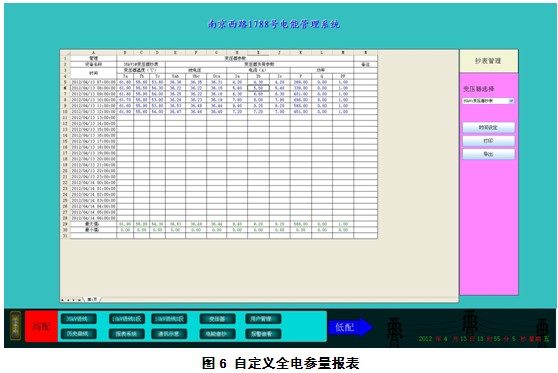Open the 电能查抄 page
The width and height of the screenshot is (558, 373).
pyautogui.click(x=217, y=334)
